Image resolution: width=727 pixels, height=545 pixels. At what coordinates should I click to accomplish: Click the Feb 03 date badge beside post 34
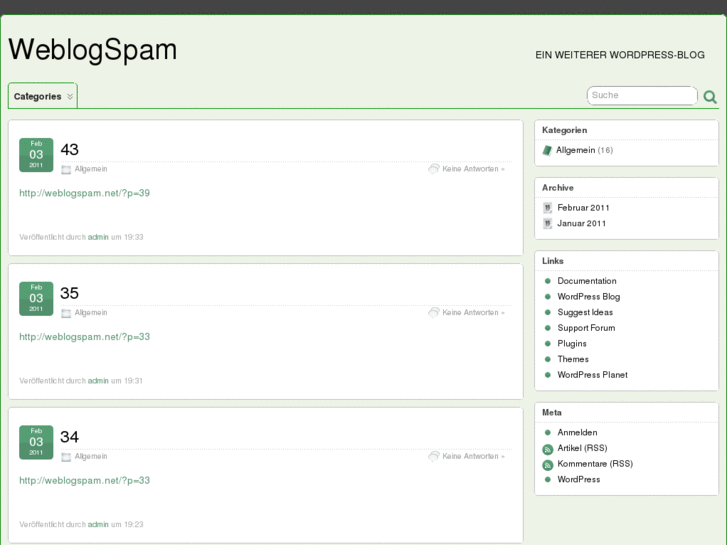coord(36,442)
